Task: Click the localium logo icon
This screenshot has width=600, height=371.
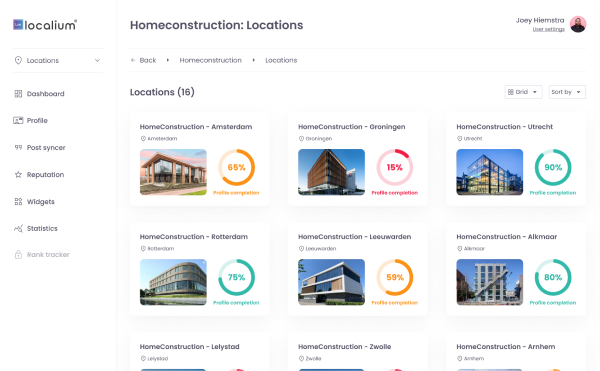Action: click(x=18, y=25)
